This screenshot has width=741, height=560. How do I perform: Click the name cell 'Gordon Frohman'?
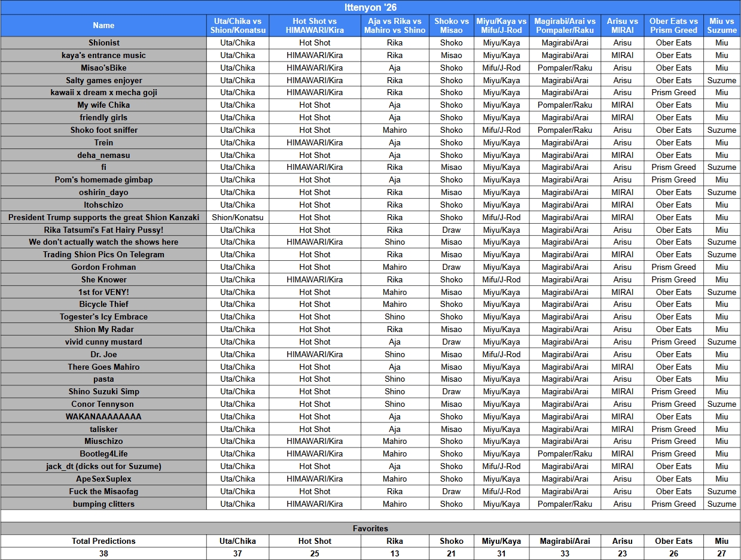pos(103,267)
